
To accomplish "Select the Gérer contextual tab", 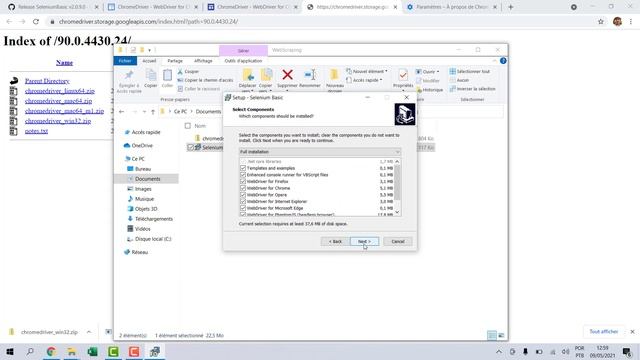I will point(243,50).
